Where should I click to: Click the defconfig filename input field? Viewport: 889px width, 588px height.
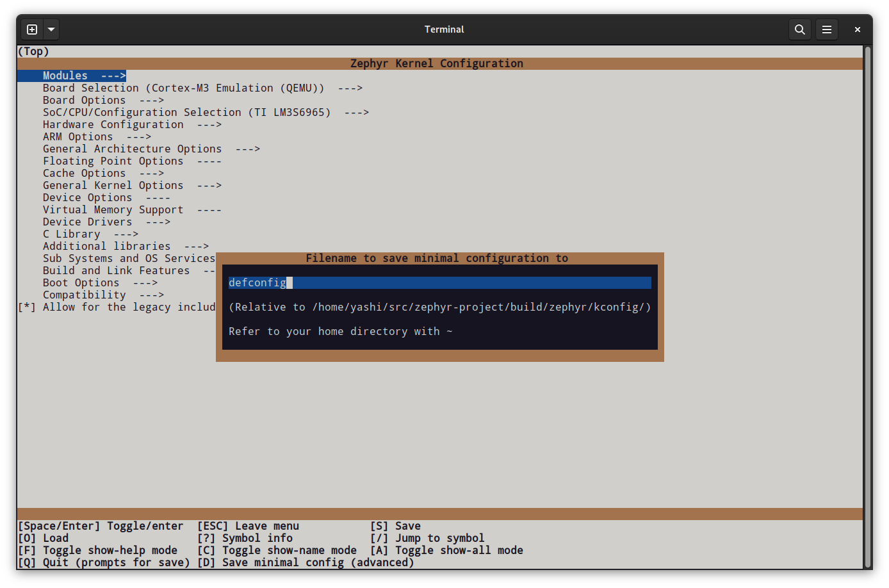pyautogui.click(x=440, y=282)
